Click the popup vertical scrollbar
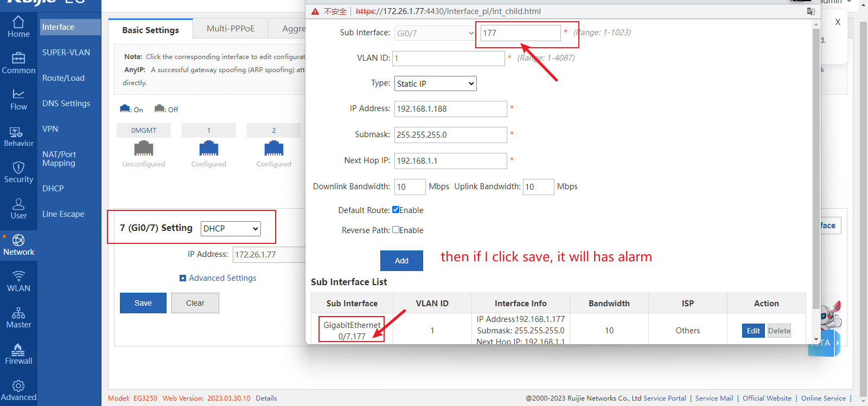 point(816,168)
